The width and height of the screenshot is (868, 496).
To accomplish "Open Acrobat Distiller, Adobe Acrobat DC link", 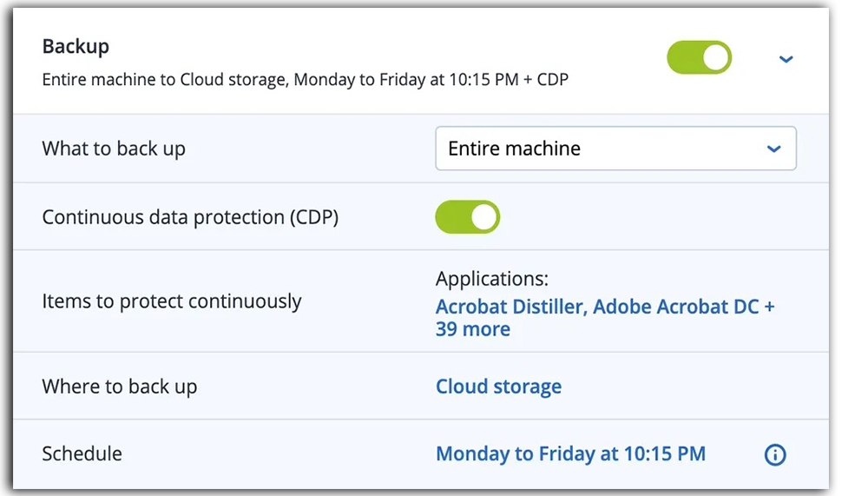I will point(597,307).
